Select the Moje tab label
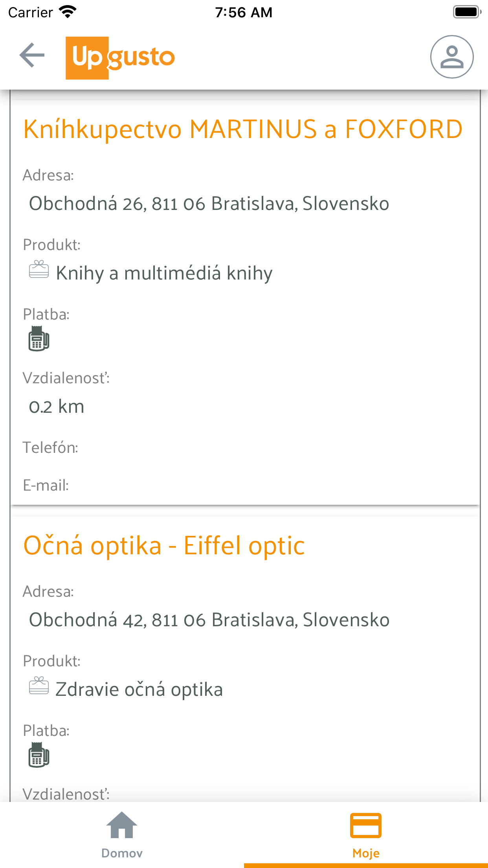The height and width of the screenshot is (868, 488). coord(366,853)
